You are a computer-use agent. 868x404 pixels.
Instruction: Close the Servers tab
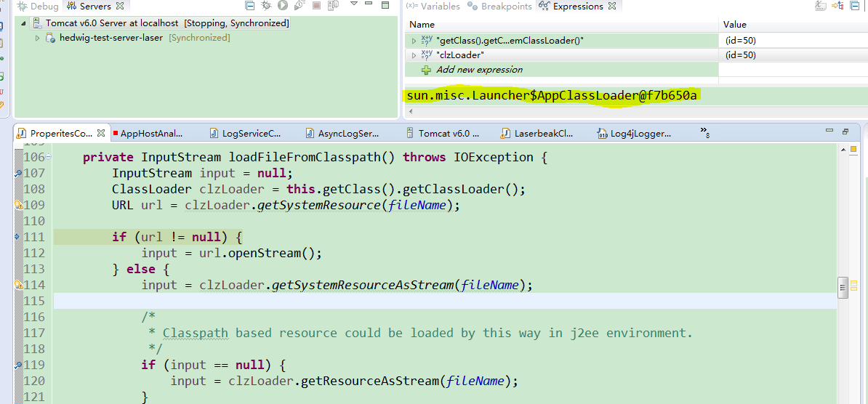[x=120, y=7]
